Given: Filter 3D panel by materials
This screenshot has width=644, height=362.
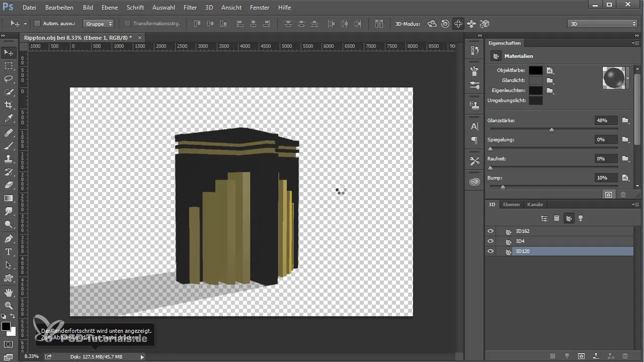Looking at the screenshot, I should pyautogui.click(x=569, y=218).
